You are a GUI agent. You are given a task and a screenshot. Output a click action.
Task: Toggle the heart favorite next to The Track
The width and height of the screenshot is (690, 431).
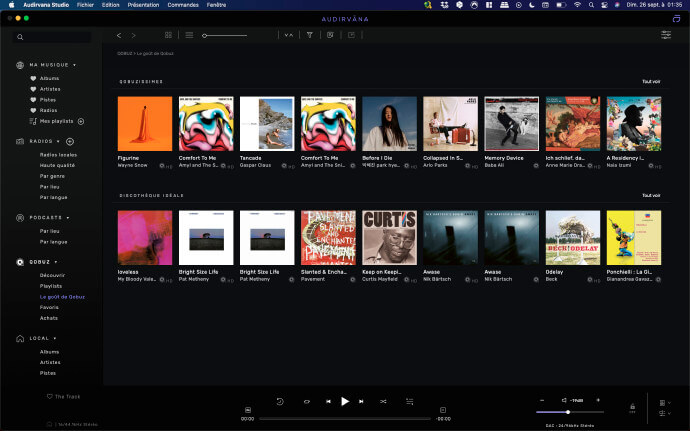50,396
